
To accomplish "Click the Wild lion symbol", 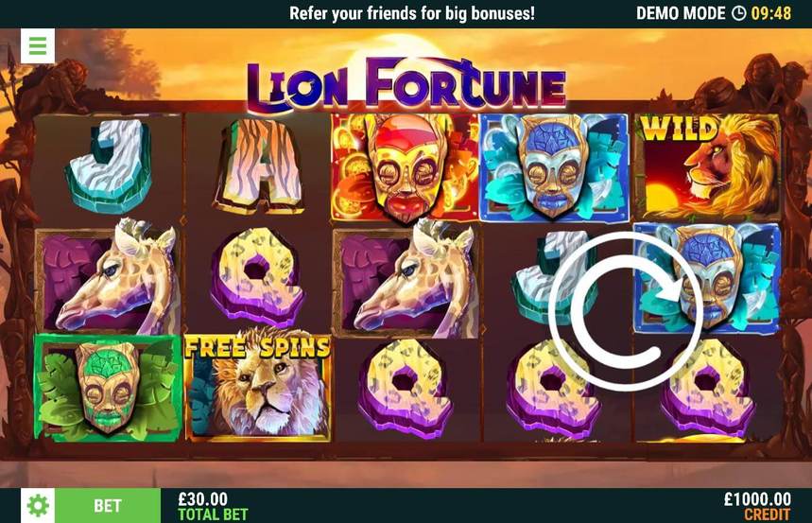I will tap(708, 166).
